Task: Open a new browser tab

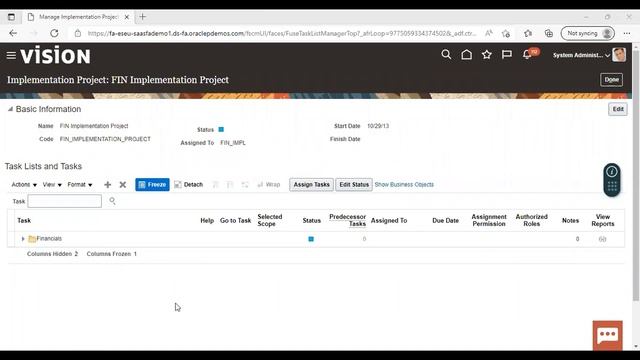Action: pyautogui.click(x=142, y=17)
